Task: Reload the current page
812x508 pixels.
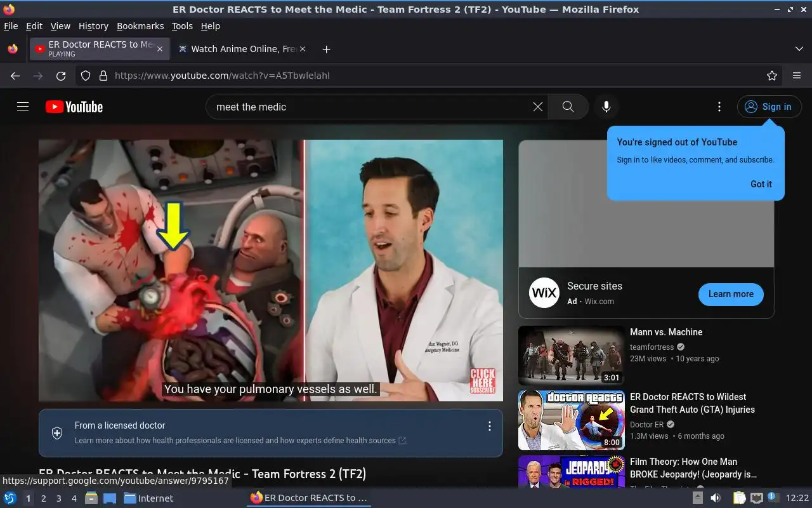Action: pyautogui.click(x=61, y=76)
